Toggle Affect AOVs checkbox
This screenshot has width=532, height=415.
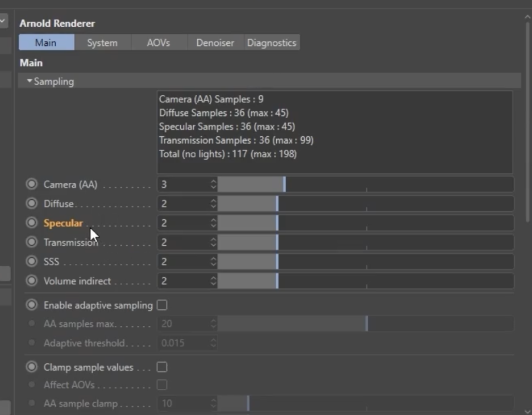click(x=162, y=385)
